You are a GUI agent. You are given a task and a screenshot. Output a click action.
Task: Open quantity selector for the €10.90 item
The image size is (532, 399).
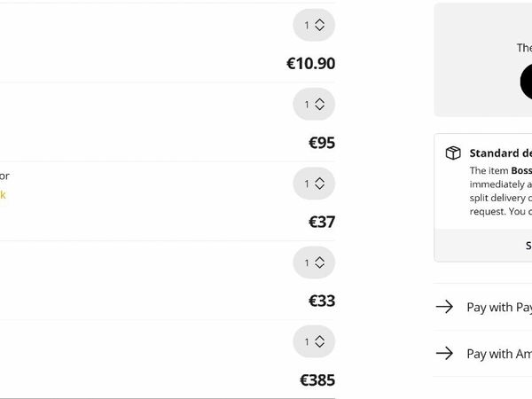314,26
